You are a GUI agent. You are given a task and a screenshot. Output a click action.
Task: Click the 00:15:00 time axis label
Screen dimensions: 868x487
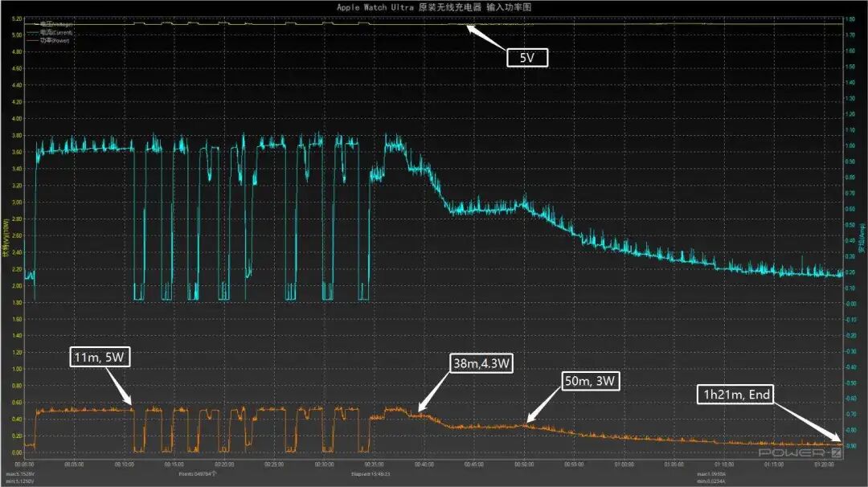pyautogui.click(x=174, y=464)
